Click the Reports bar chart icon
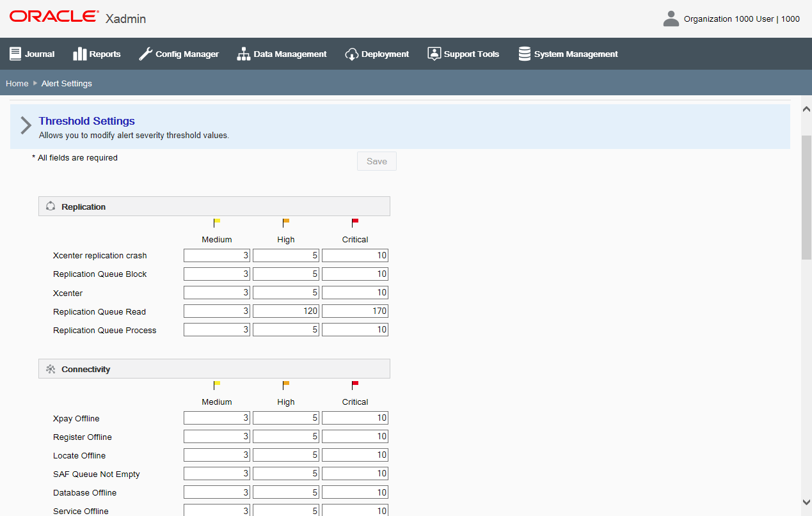 coord(80,54)
